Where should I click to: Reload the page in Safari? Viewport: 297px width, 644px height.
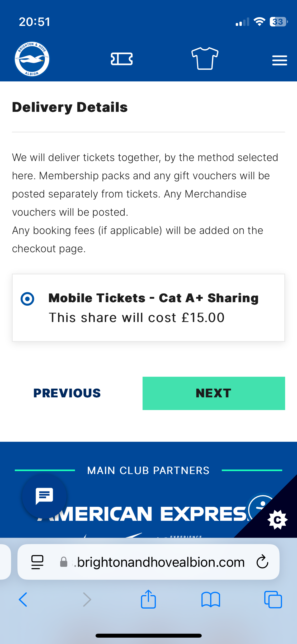262,562
